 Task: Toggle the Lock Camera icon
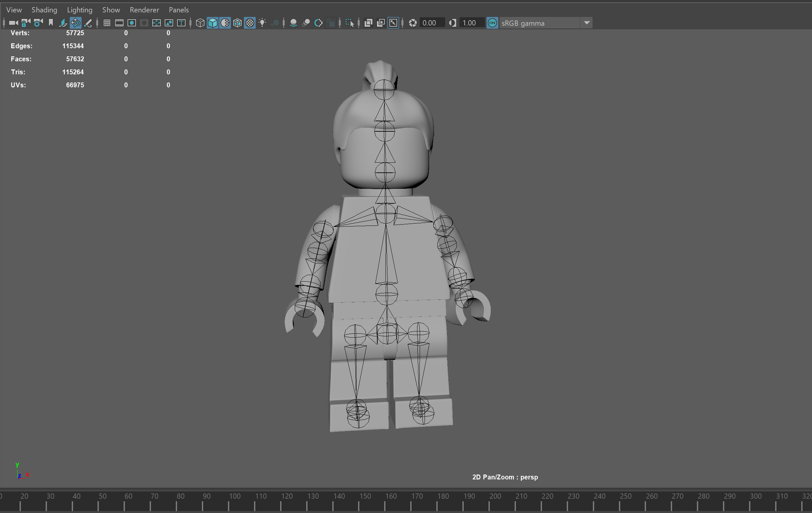pos(26,23)
